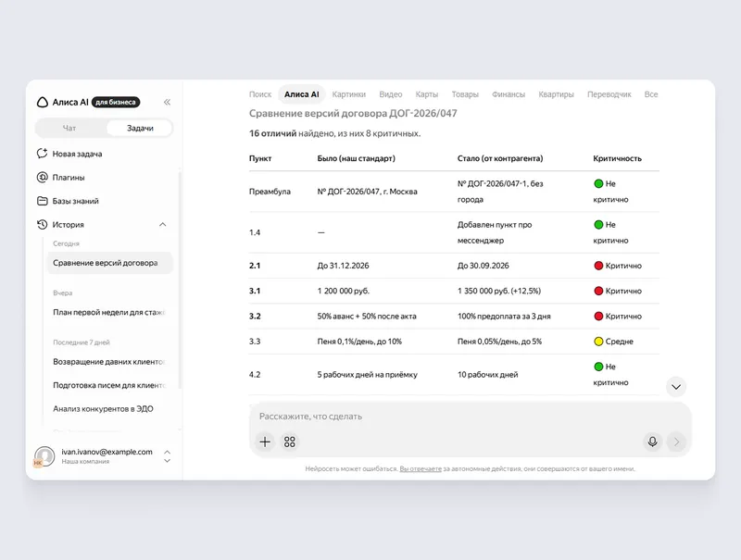
Task: Open the Все tab
Action: tap(651, 94)
